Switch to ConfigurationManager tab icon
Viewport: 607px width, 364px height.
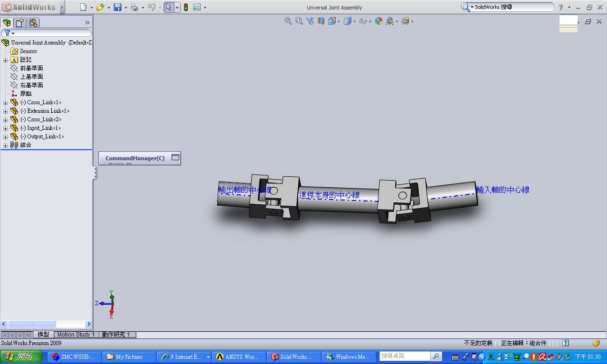coord(33,22)
